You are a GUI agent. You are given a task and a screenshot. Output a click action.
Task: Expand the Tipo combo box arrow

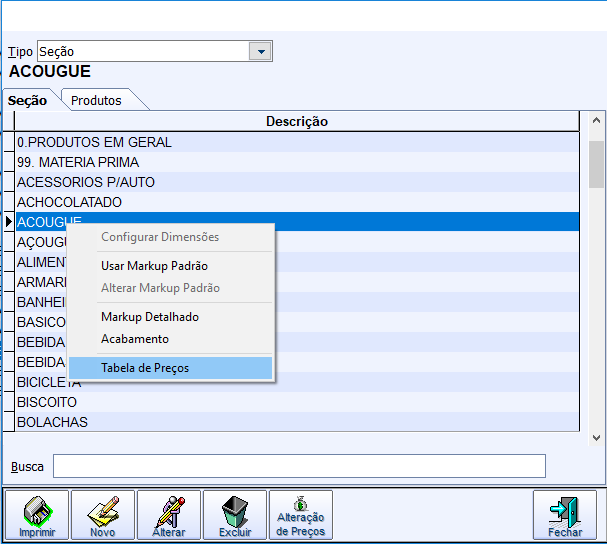(260, 52)
